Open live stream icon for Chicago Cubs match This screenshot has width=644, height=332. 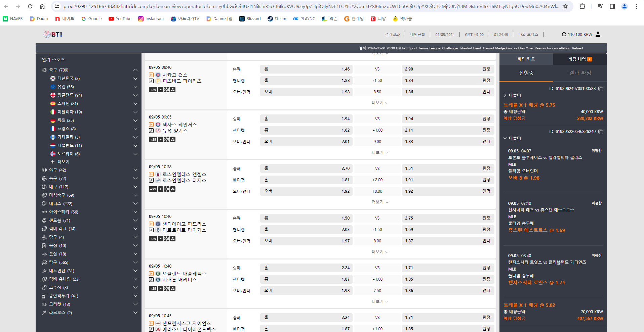coord(161,90)
